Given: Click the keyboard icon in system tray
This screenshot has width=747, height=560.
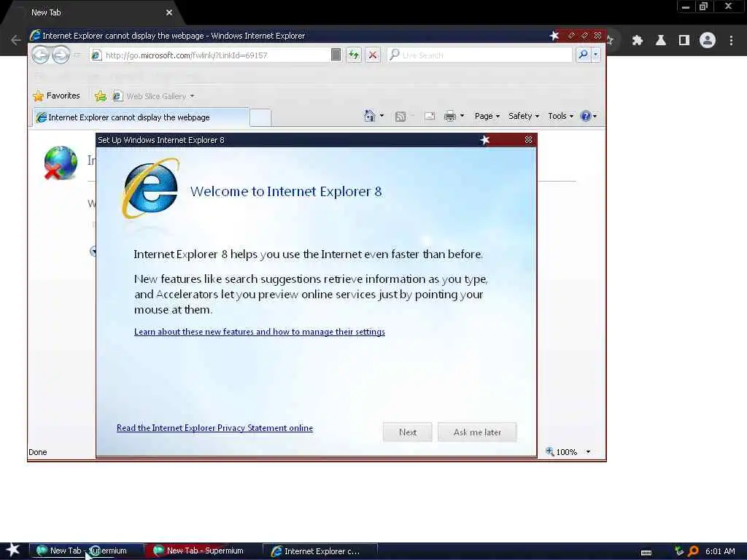Looking at the screenshot, I should [x=646, y=553].
